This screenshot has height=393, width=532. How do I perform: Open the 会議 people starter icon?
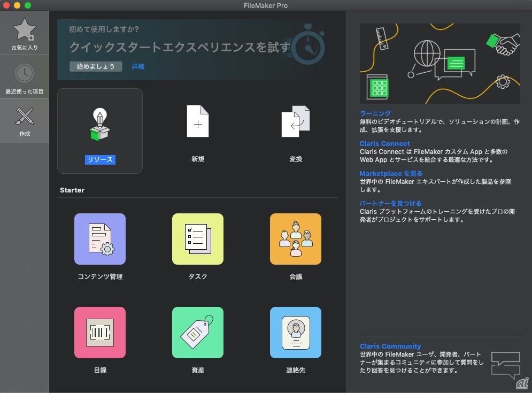[x=296, y=239]
